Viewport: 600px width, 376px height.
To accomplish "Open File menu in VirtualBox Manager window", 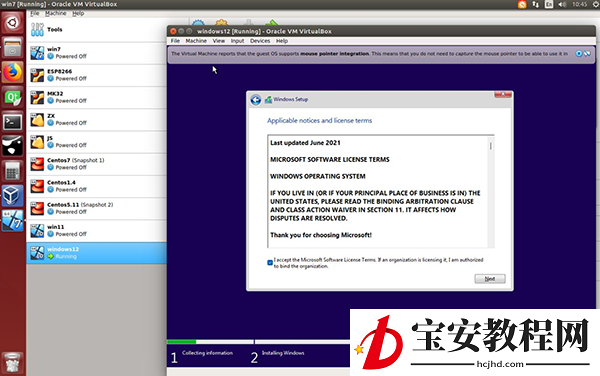I will click(x=35, y=13).
